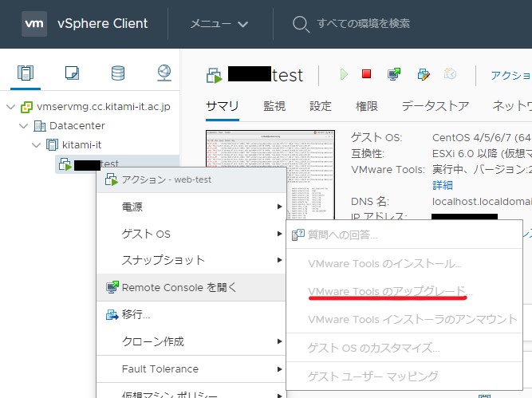Image resolution: width=532 pixels, height=398 pixels.
Task: Click the 詳細 link under VMware Tools
Action: pos(443,185)
